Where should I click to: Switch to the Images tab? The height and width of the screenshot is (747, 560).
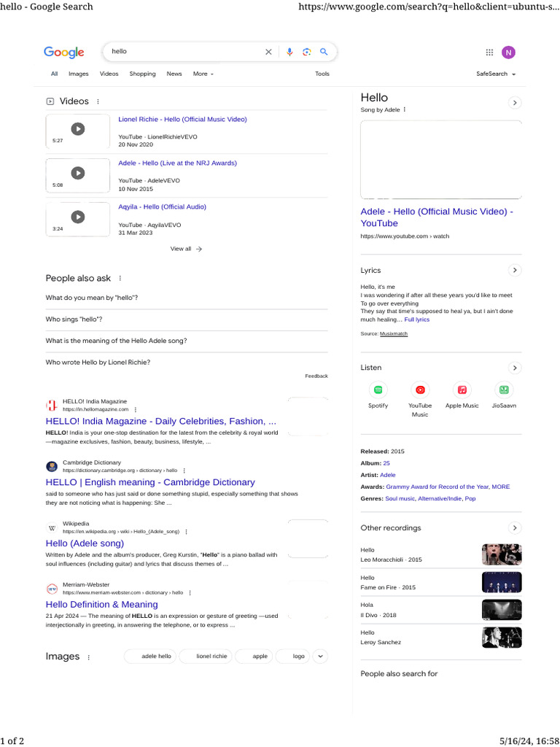coord(78,74)
